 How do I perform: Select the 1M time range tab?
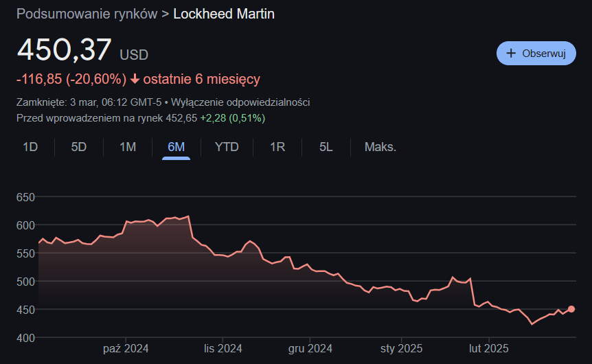coord(128,147)
